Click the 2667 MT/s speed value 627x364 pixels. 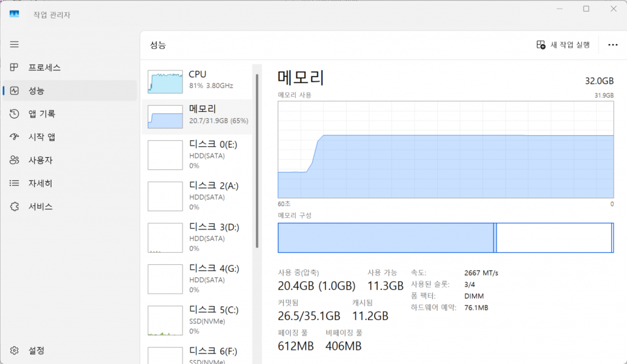(481, 273)
